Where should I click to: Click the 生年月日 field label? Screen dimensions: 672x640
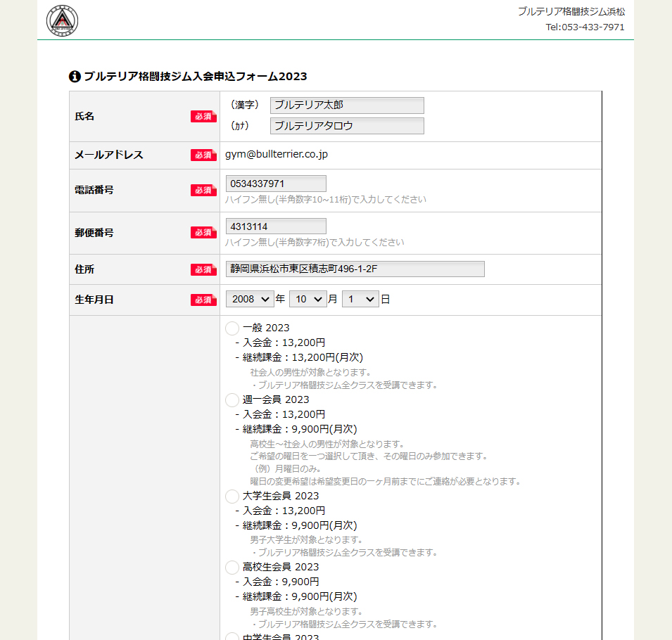(x=94, y=300)
